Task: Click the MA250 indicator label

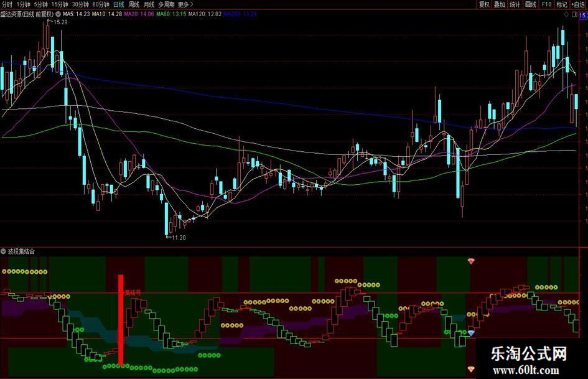Action: click(x=240, y=14)
